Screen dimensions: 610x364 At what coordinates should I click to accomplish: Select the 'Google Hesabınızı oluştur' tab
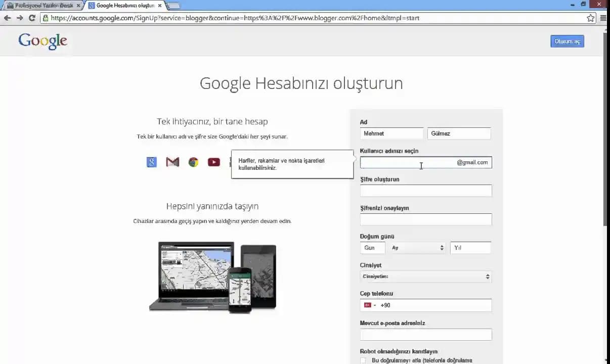point(121,6)
